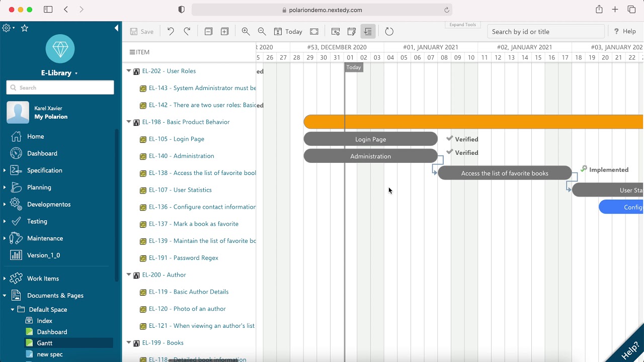Expand all items with plus-box icon
Screen dimensions: 644x362
(225, 32)
